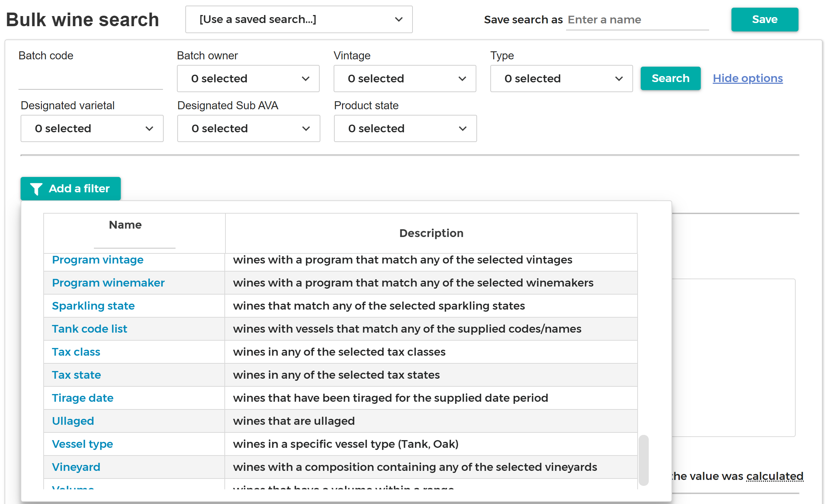The image size is (825, 504).
Task: Open the Type dropdown
Action: click(562, 79)
